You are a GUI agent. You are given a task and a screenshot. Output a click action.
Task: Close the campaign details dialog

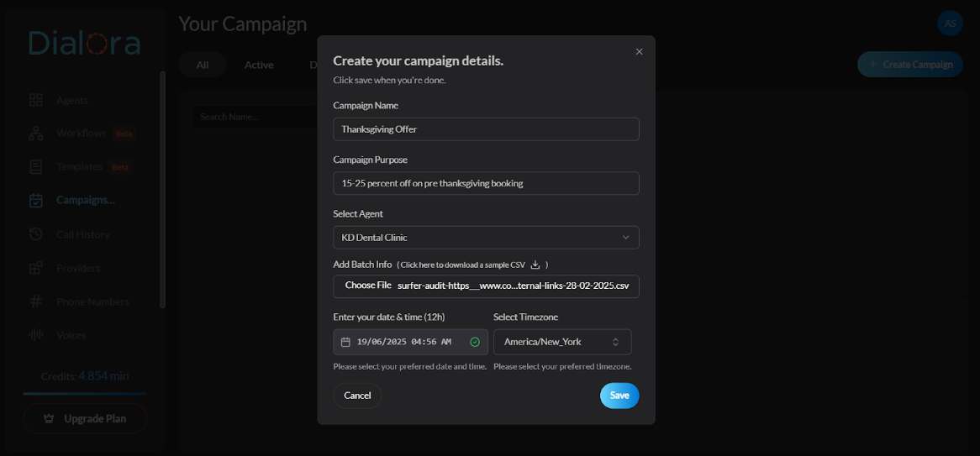point(639,52)
